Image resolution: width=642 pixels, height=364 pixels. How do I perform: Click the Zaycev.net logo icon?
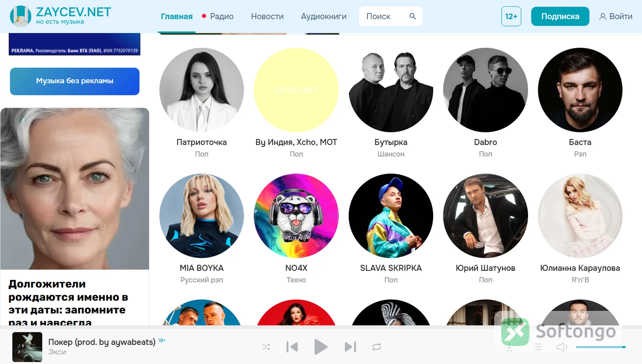[20, 16]
